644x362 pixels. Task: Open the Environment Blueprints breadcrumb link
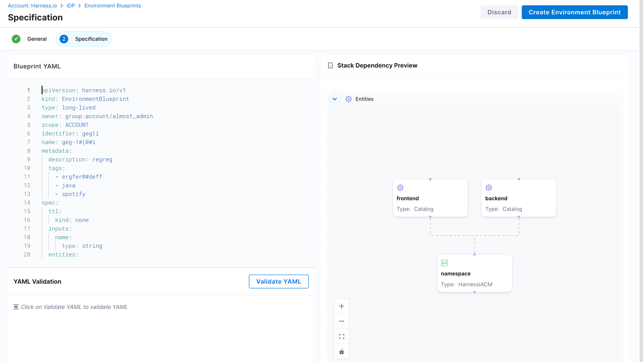[112, 6]
